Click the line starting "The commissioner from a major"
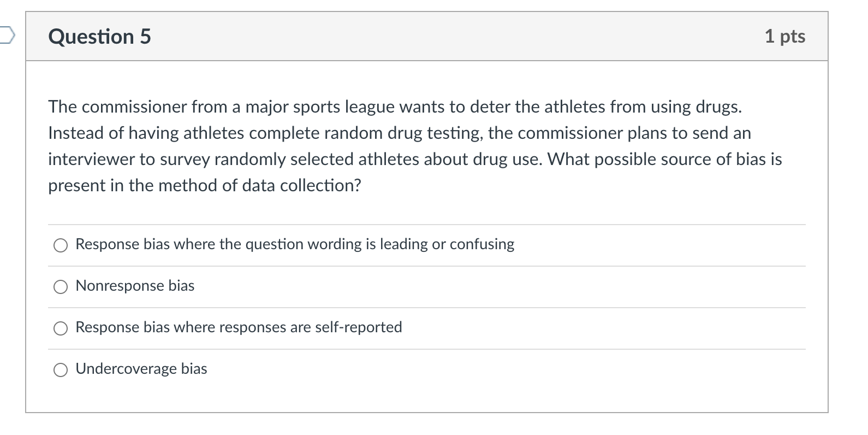868x435 pixels. click(395, 107)
